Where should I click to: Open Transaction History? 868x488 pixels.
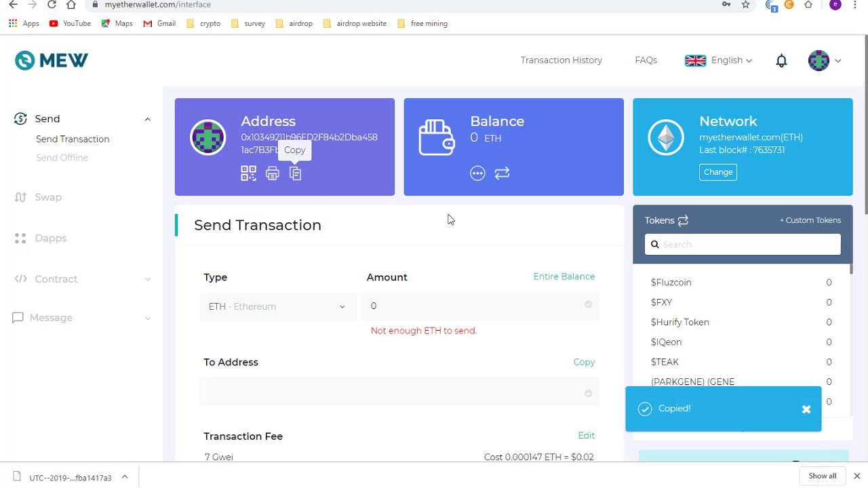pyautogui.click(x=561, y=60)
